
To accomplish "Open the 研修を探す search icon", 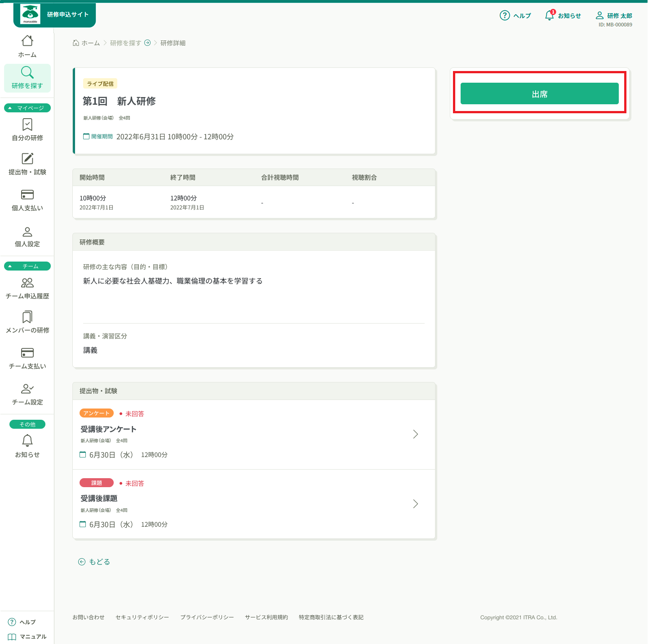I will 27,72.
